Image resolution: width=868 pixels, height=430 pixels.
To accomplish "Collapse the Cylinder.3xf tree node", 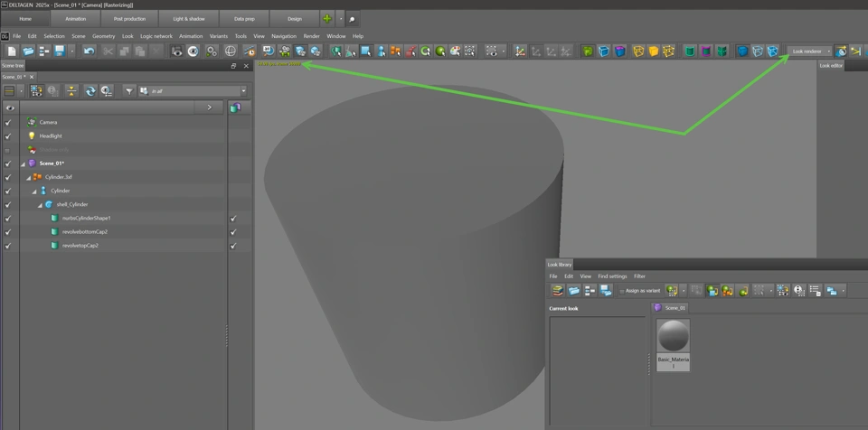I will point(29,178).
